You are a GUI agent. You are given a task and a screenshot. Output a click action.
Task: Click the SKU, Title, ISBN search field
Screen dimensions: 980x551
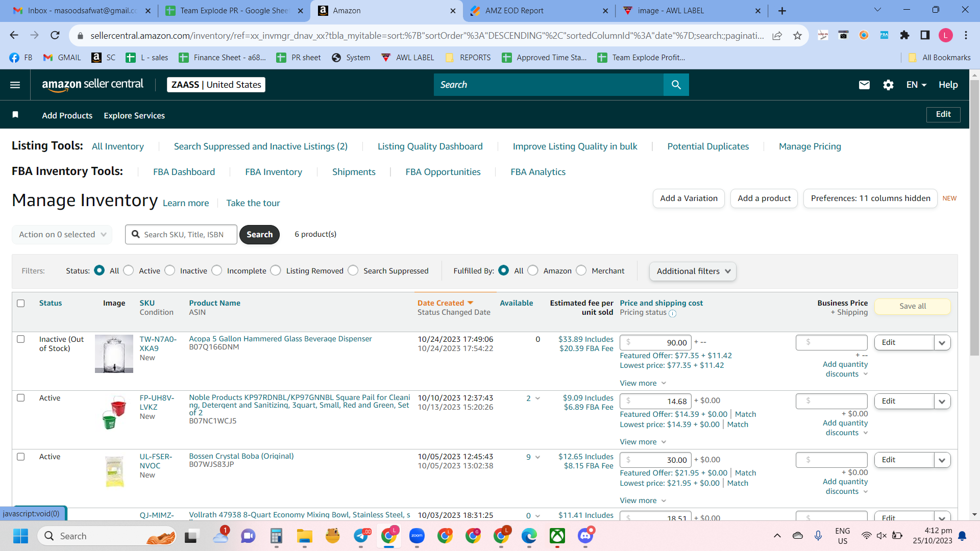point(181,235)
